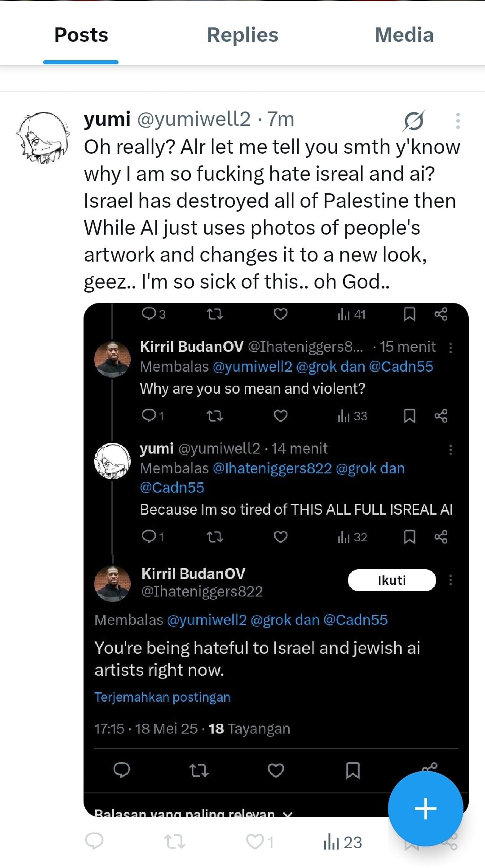
Task: Reply to yumi's post via the comment icon
Action: (94, 841)
